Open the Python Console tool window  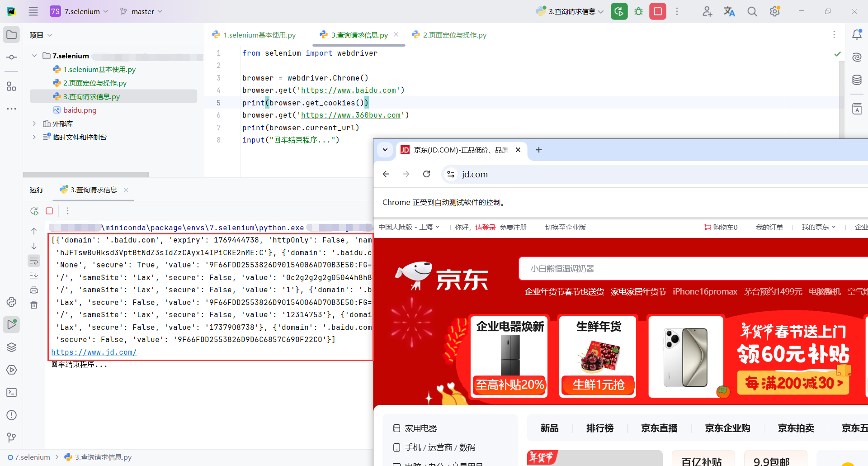pos(12,302)
